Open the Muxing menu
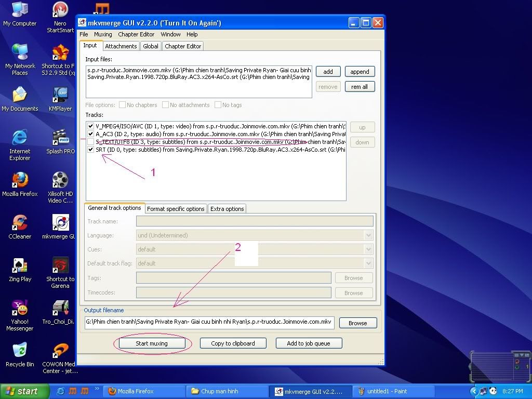Viewport: 532px width, 399px height. pos(103,34)
